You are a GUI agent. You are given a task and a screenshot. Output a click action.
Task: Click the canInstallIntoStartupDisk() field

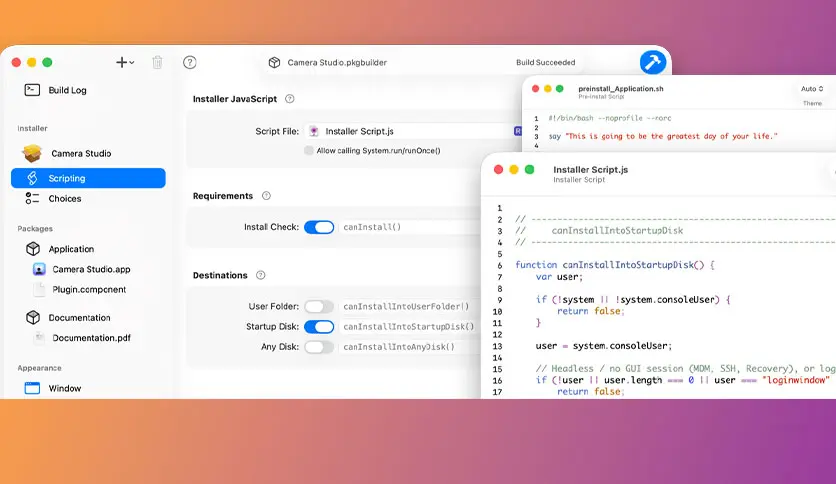tap(409, 327)
